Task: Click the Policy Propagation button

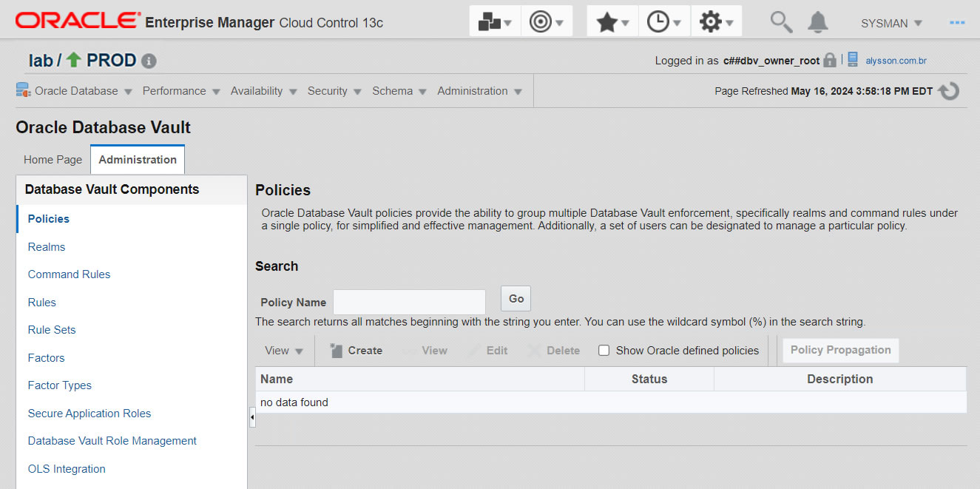Action: click(x=841, y=350)
